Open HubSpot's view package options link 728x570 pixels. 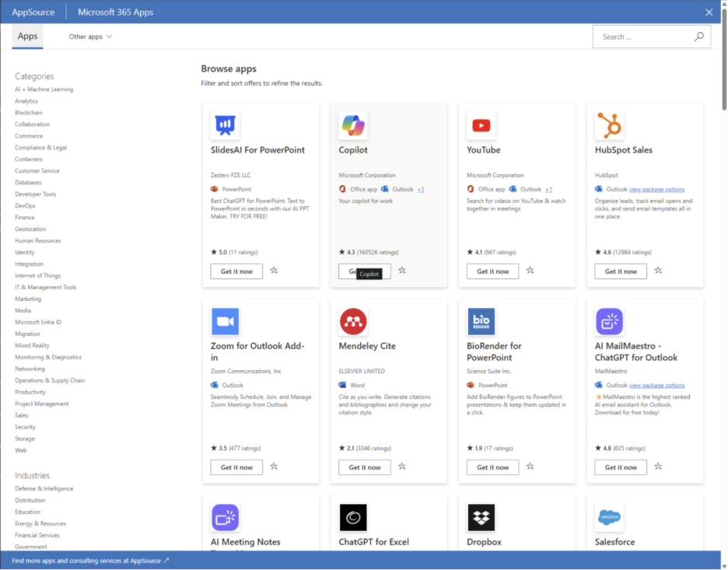click(656, 190)
